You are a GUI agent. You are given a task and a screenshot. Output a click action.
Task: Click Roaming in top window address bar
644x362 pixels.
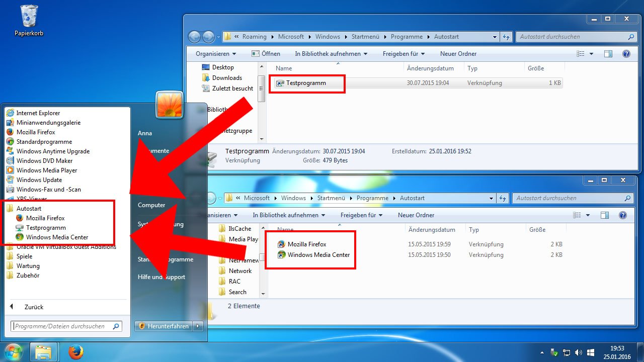pos(254,37)
